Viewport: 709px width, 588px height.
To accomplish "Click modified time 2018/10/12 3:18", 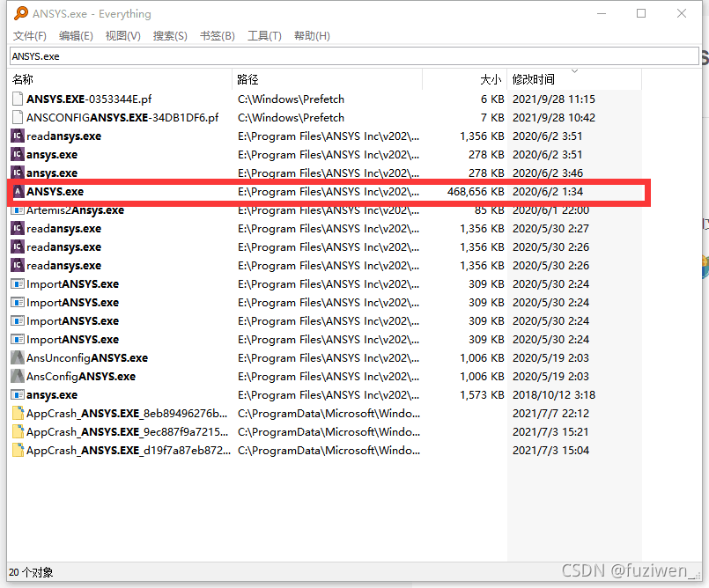I will pyautogui.click(x=554, y=394).
